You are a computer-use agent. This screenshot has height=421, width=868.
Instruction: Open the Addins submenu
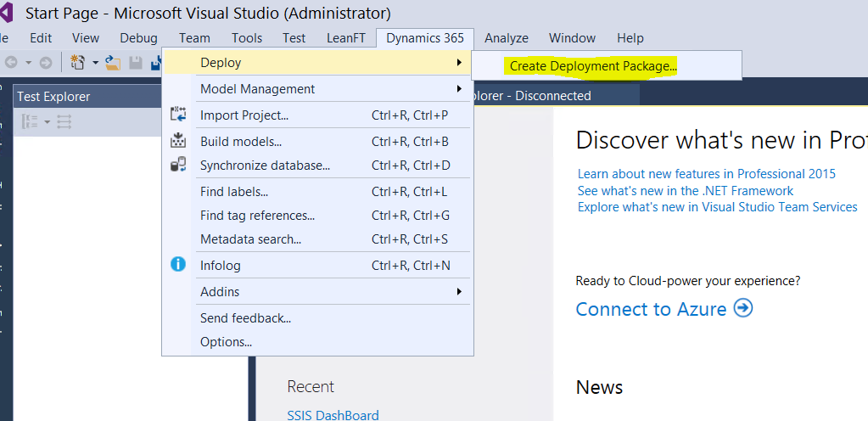click(459, 292)
